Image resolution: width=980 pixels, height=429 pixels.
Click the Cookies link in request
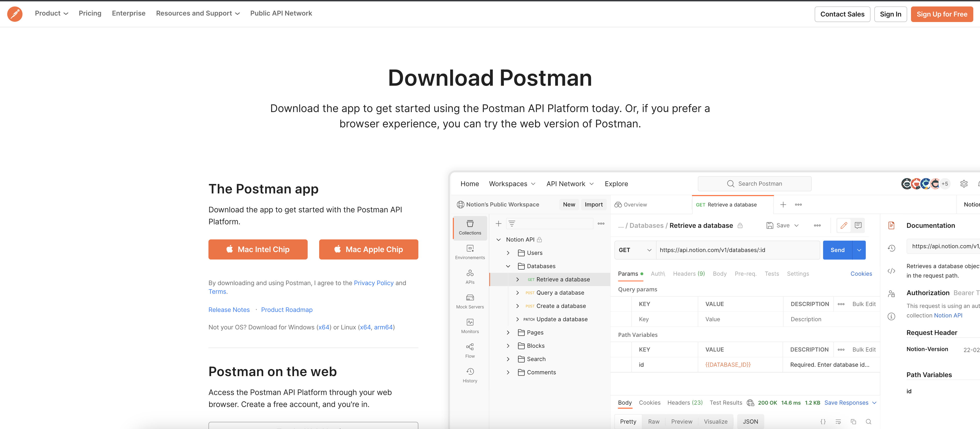[x=861, y=274]
